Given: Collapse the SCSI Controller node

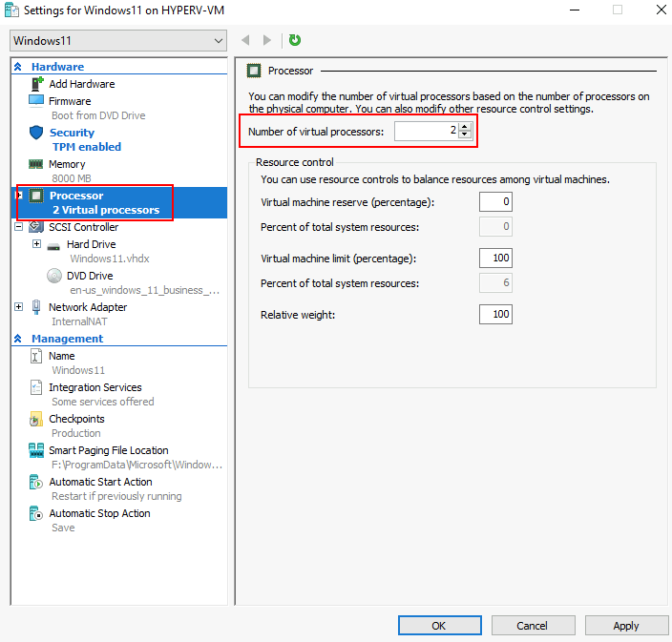Looking at the screenshot, I should pyautogui.click(x=19, y=227).
